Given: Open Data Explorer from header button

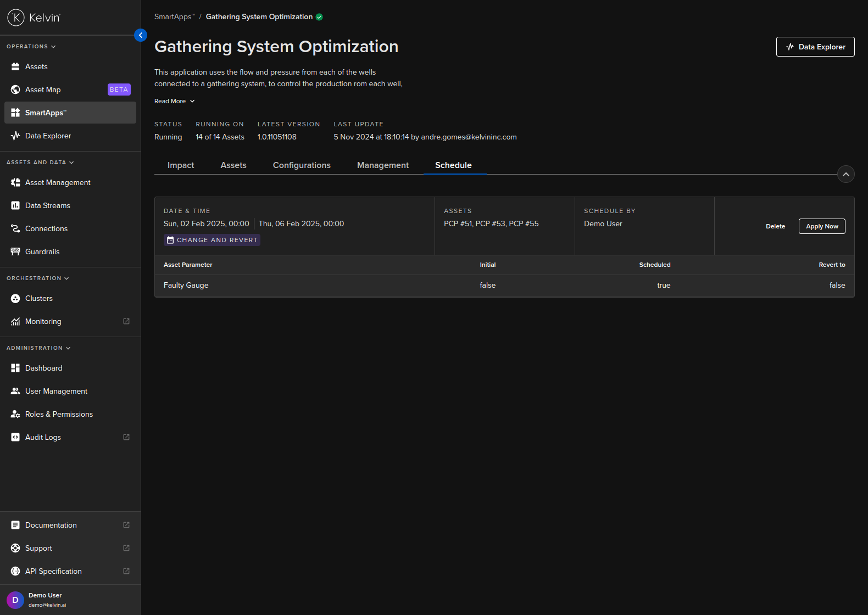Looking at the screenshot, I should click(x=815, y=47).
